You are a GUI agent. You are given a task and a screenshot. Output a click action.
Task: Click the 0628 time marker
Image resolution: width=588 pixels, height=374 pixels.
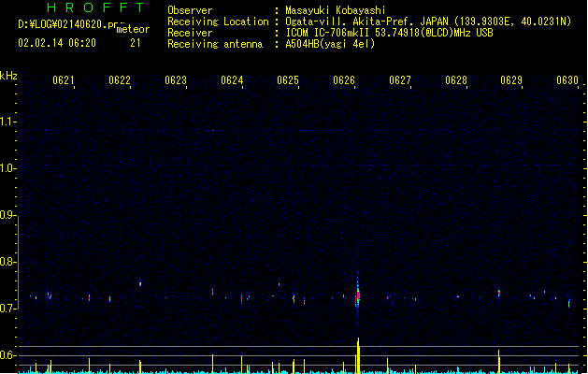pos(456,80)
